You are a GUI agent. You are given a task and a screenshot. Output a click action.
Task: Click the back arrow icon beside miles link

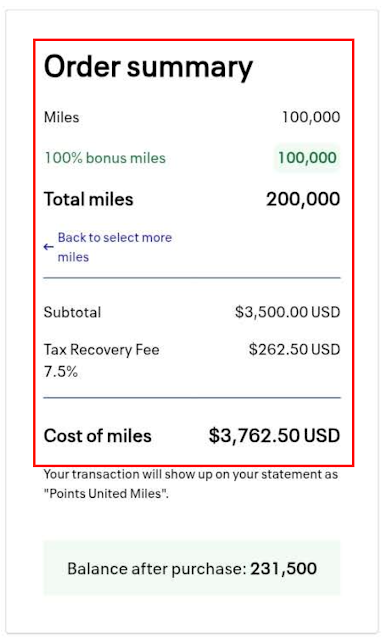(48, 247)
